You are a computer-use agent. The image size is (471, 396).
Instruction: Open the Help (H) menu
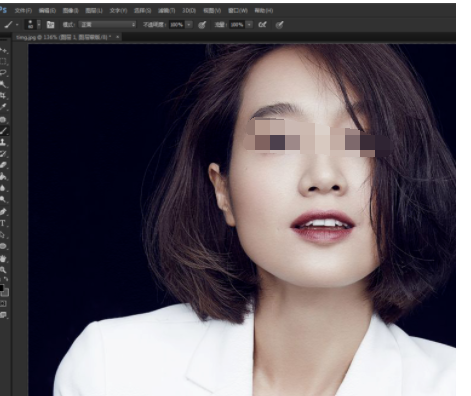[264, 11]
